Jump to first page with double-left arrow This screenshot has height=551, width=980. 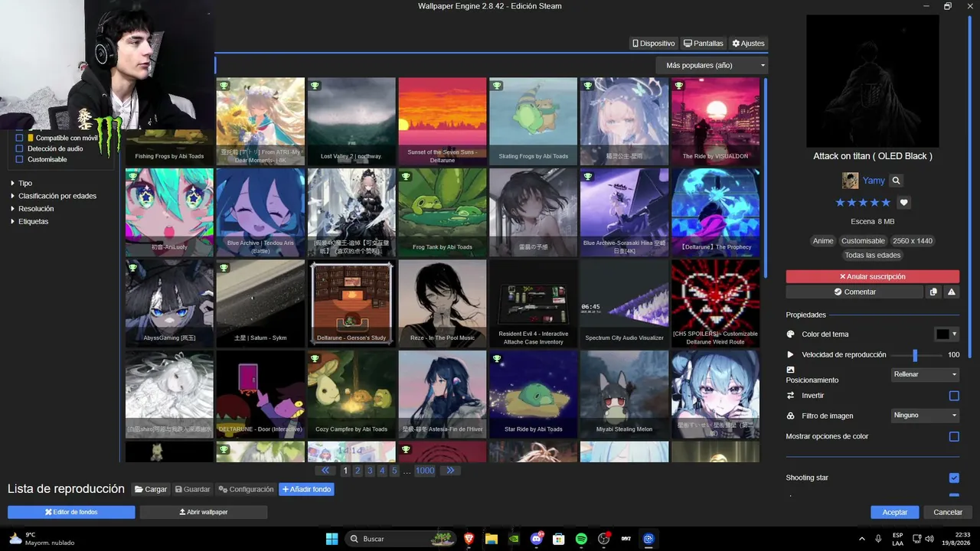pyautogui.click(x=325, y=471)
